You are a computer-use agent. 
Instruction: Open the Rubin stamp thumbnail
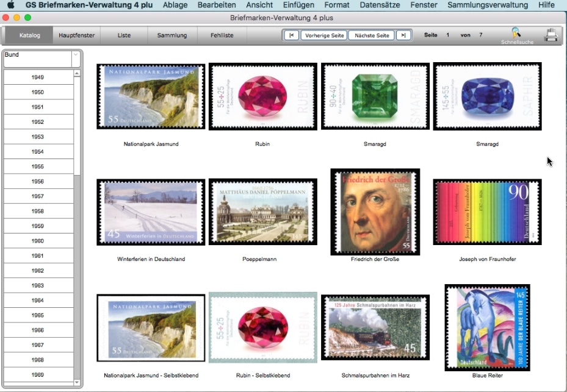click(x=262, y=96)
